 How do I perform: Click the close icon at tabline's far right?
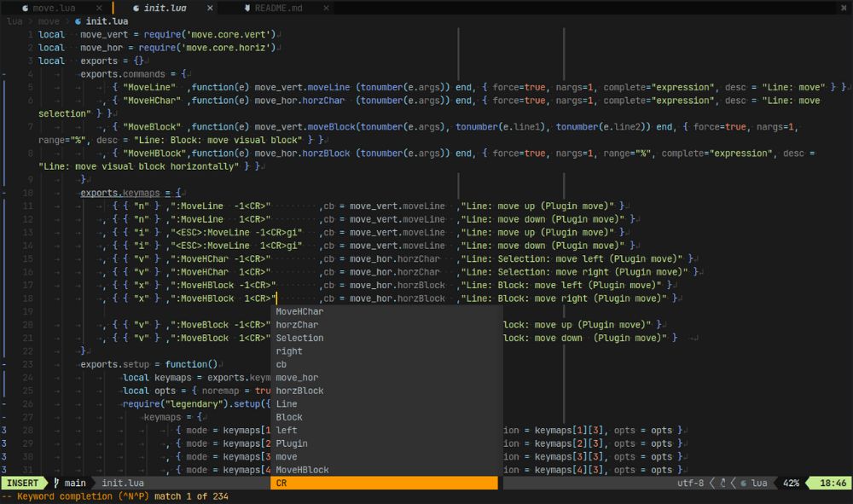(x=844, y=9)
